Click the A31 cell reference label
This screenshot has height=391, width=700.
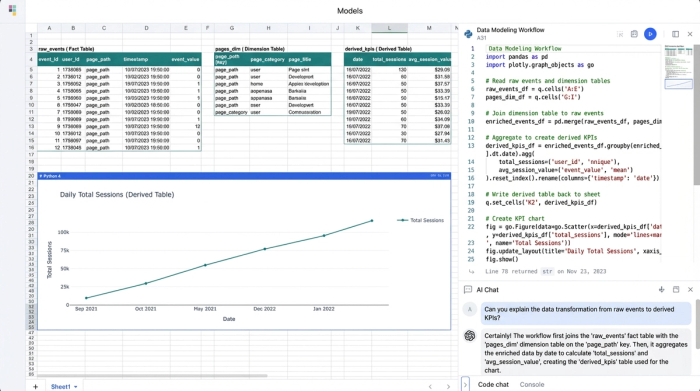point(481,38)
